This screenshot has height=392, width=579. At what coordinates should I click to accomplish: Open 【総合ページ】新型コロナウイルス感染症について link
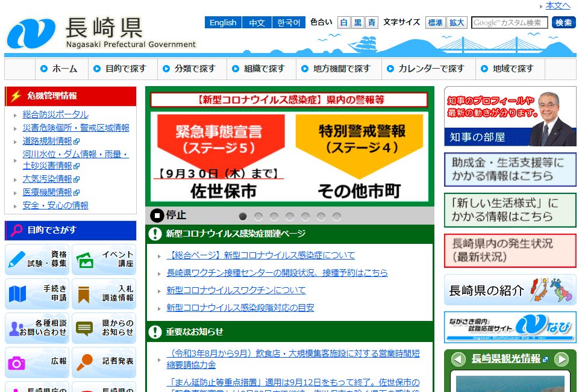261,255
